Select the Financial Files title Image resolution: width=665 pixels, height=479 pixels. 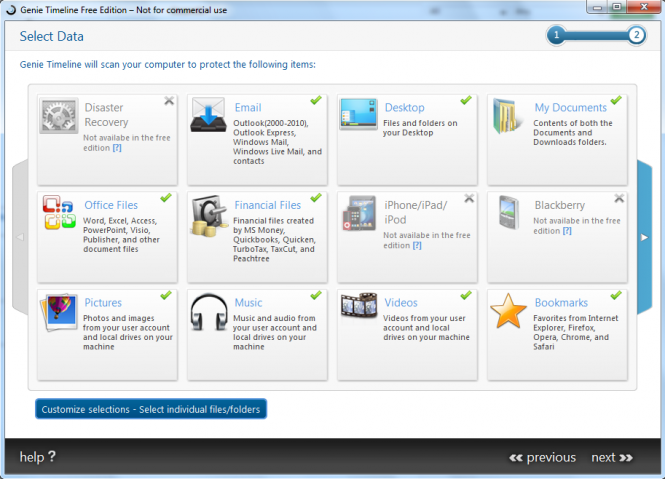click(268, 205)
